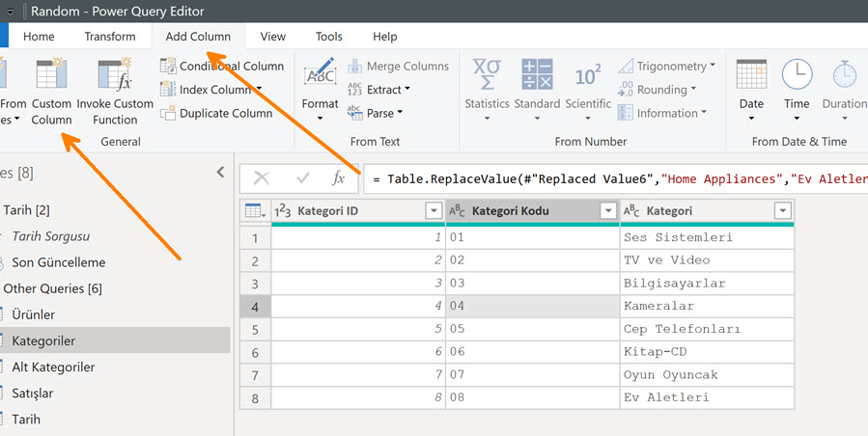Open the Kategori Kodu filter dropdown
Viewport: 868px width, 436px height.
point(608,211)
